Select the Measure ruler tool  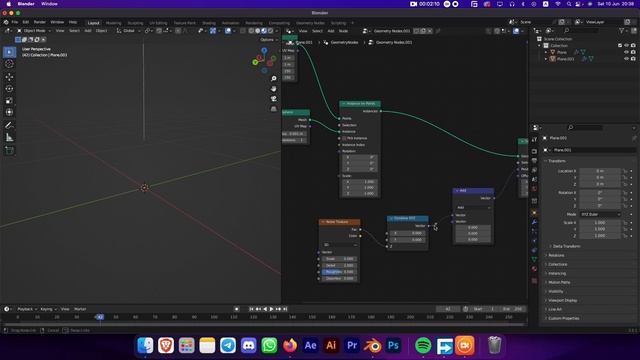[9, 138]
